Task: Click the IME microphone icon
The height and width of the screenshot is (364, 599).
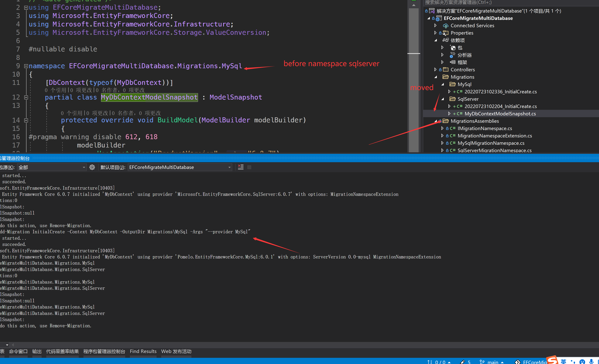Action: click(591, 361)
